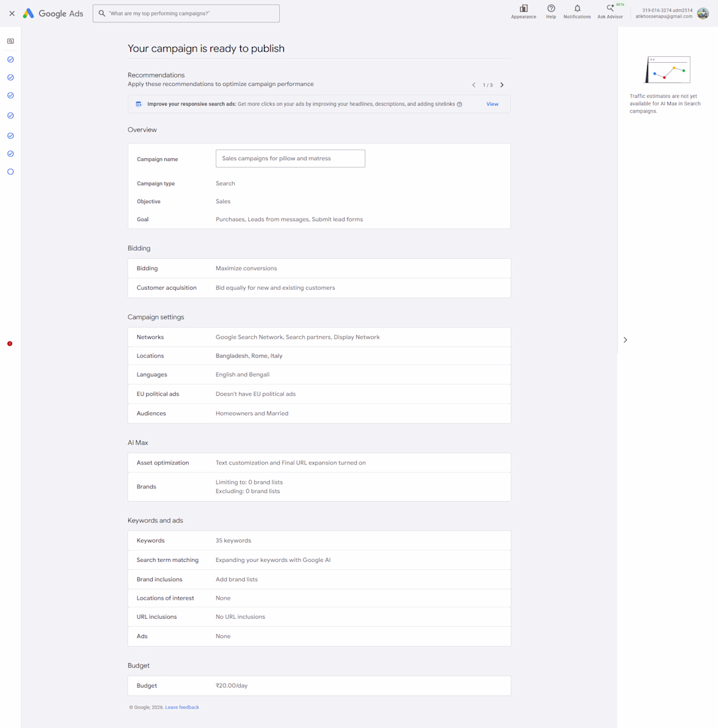Open the Appearance settings
Viewport: 718px width, 728px height.
click(523, 12)
